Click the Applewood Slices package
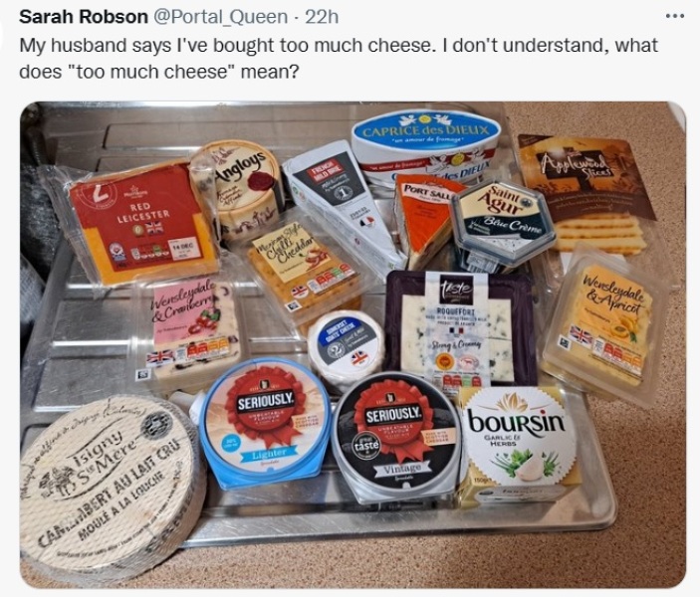The width and height of the screenshot is (700, 597). click(x=585, y=194)
